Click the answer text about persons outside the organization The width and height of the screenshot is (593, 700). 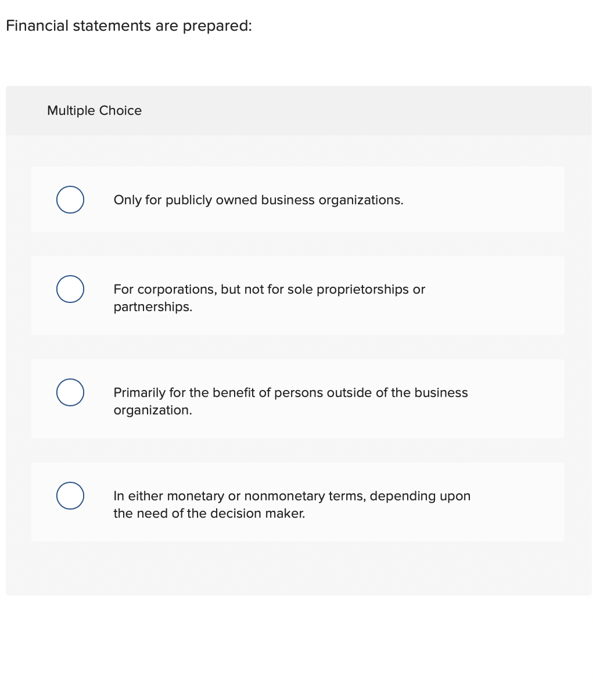(290, 401)
